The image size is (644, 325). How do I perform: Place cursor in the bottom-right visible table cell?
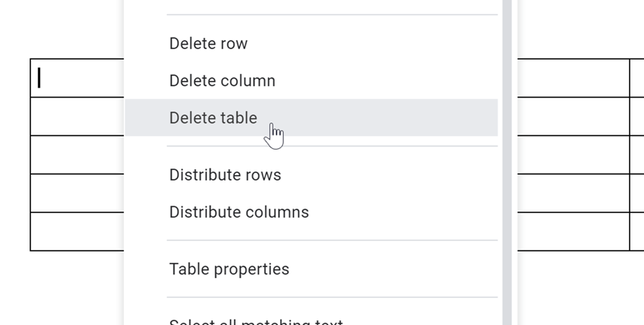coord(636,231)
